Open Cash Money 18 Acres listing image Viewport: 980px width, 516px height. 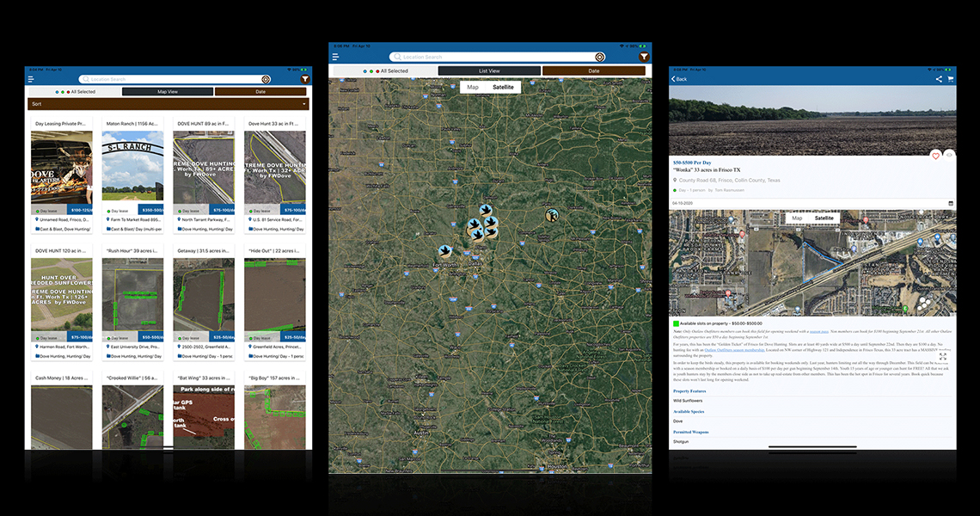[62, 417]
